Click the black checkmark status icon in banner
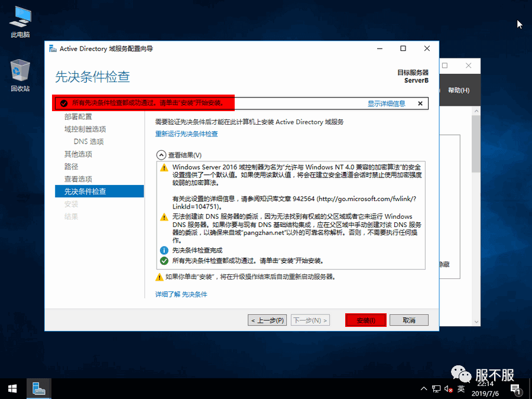This screenshot has height=399, width=532. click(x=64, y=103)
